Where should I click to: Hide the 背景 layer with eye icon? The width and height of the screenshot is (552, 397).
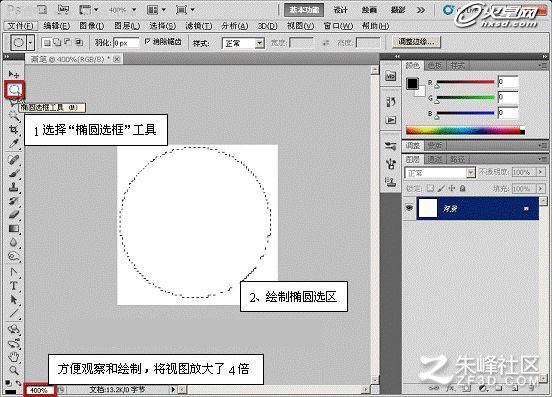[409, 208]
